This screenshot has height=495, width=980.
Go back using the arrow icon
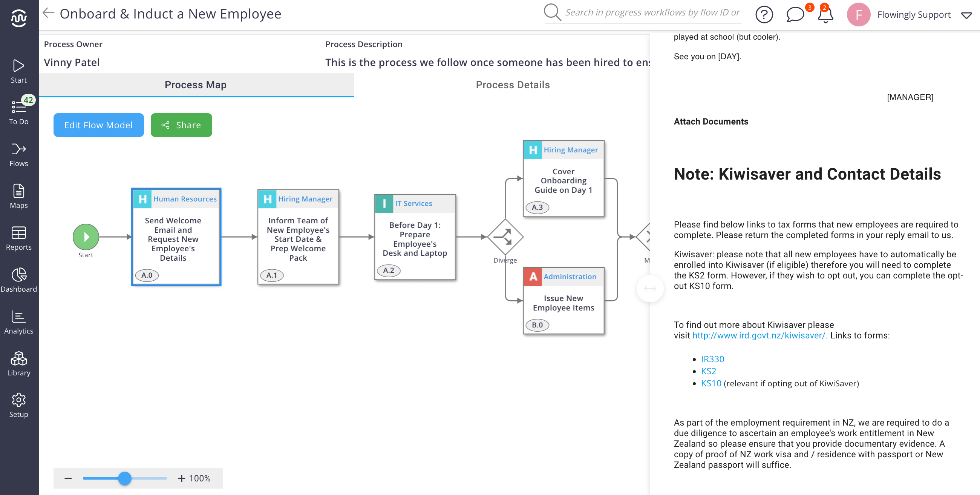pyautogui.click(x=48, y=13)
